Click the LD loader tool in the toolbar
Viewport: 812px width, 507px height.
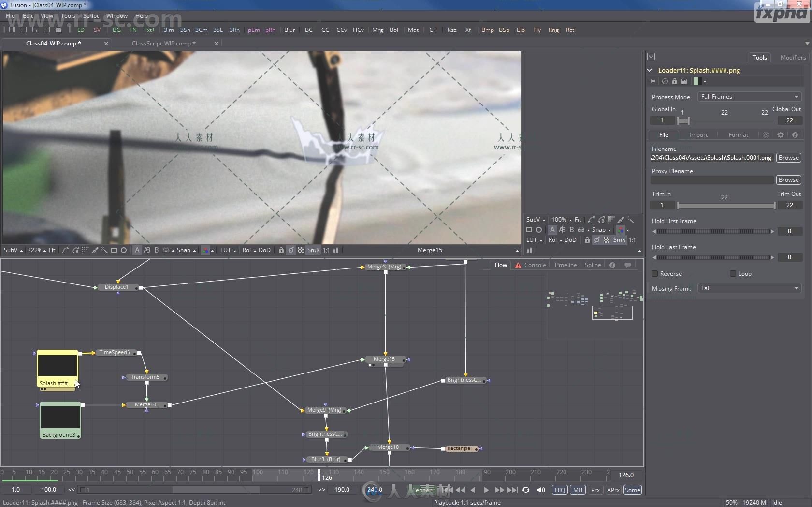[81, 30]
